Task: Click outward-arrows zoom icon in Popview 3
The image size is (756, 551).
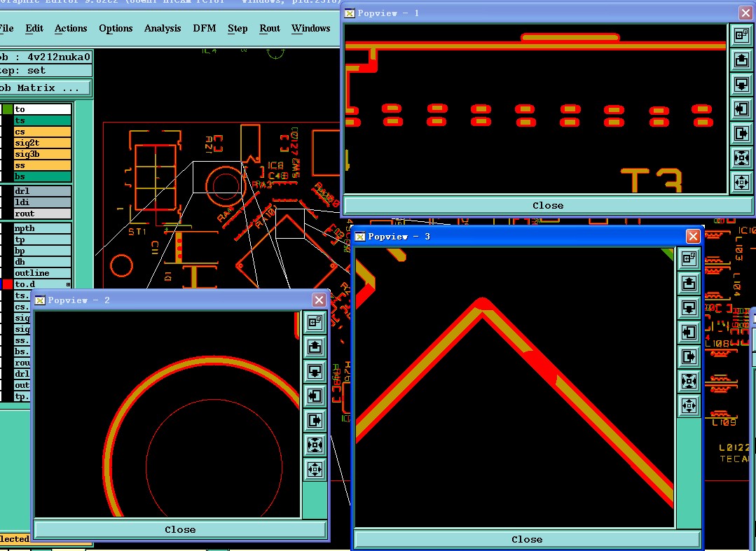Action: point(689,406)
